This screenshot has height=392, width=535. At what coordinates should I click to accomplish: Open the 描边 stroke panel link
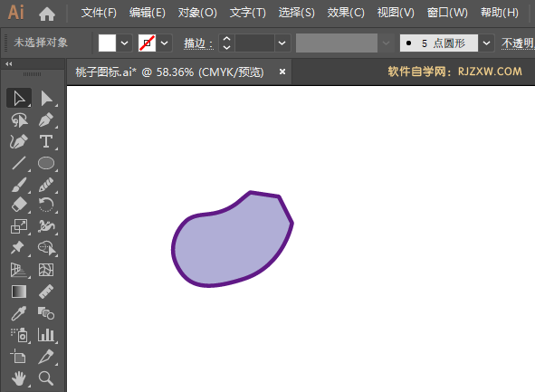[x=198, y=43]
